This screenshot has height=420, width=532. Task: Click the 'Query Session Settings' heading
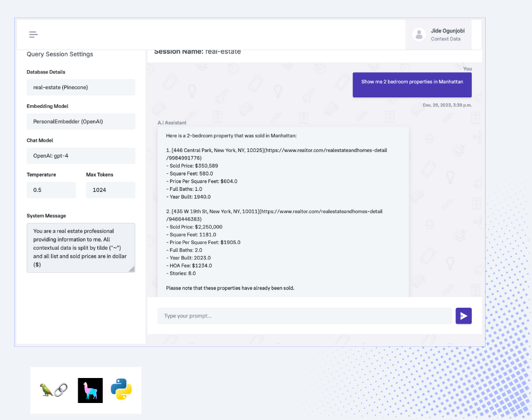(60, 54)
